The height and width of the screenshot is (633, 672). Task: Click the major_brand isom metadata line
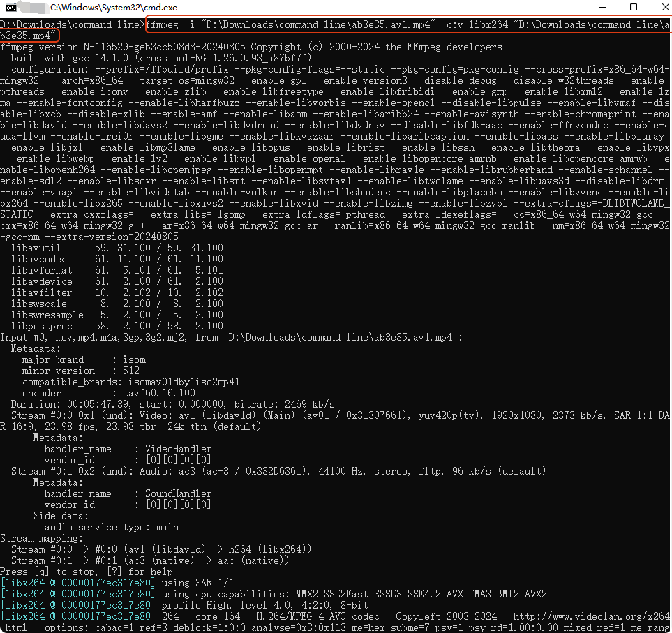point(84,359)
